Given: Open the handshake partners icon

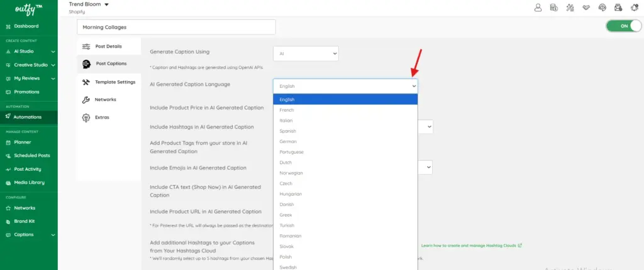Looking at the screenshot, I should 586,8.
